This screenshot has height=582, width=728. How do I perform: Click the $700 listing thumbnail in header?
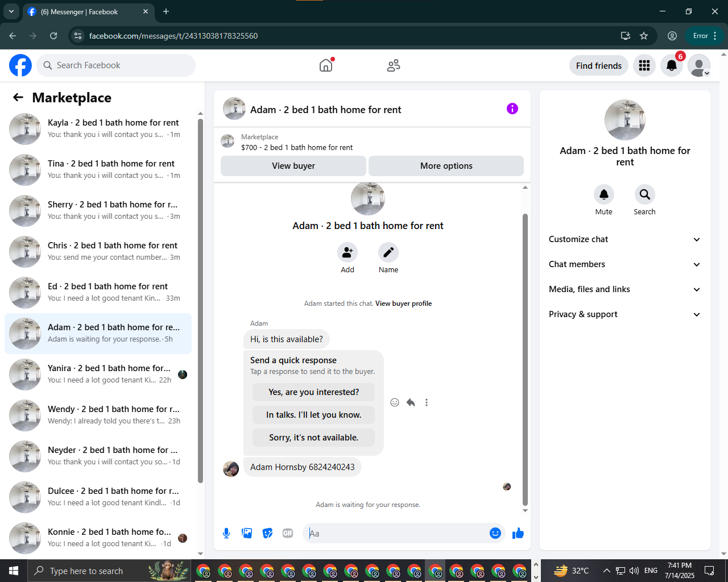pyautogui.click(x=227, y=141)
